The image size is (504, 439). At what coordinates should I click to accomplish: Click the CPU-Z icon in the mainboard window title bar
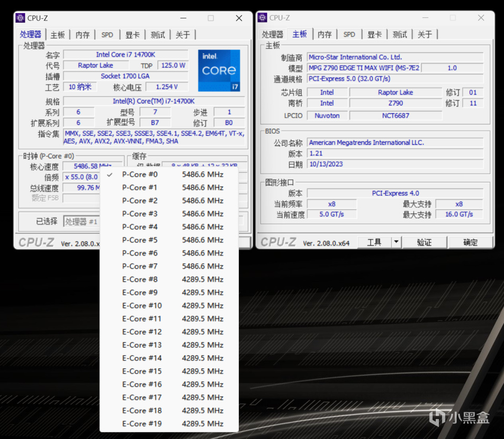click(262, 17)
